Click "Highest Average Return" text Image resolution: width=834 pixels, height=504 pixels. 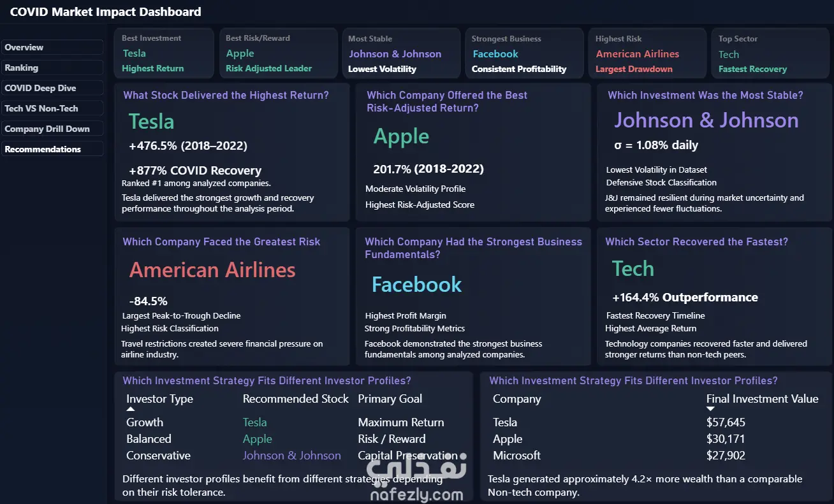650,329
